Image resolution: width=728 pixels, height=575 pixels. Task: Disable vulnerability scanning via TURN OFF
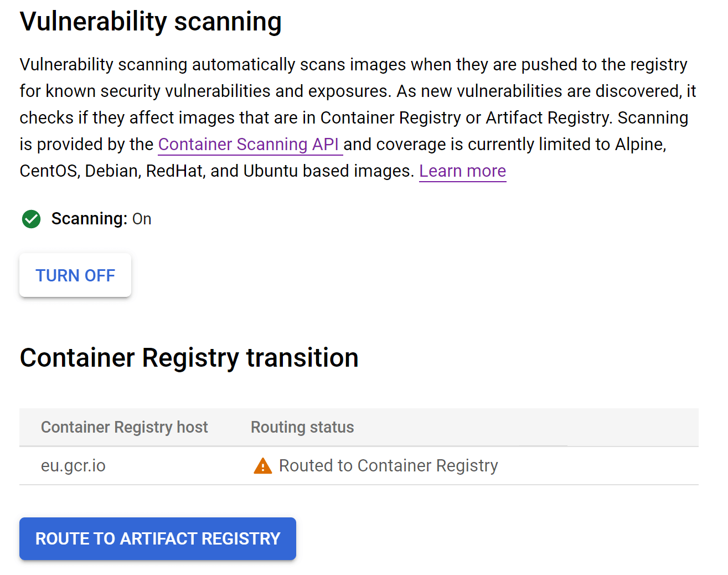[x=75, y=275]
